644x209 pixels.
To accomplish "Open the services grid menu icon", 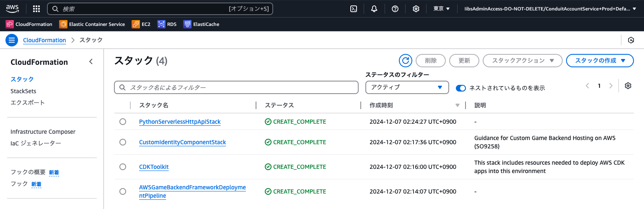I will coord(36,9).
